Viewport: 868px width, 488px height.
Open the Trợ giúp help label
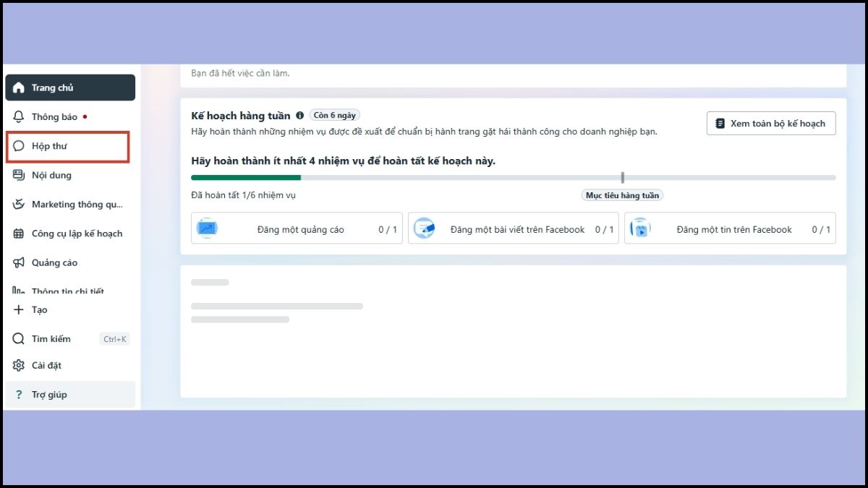[x=49, y=395]
